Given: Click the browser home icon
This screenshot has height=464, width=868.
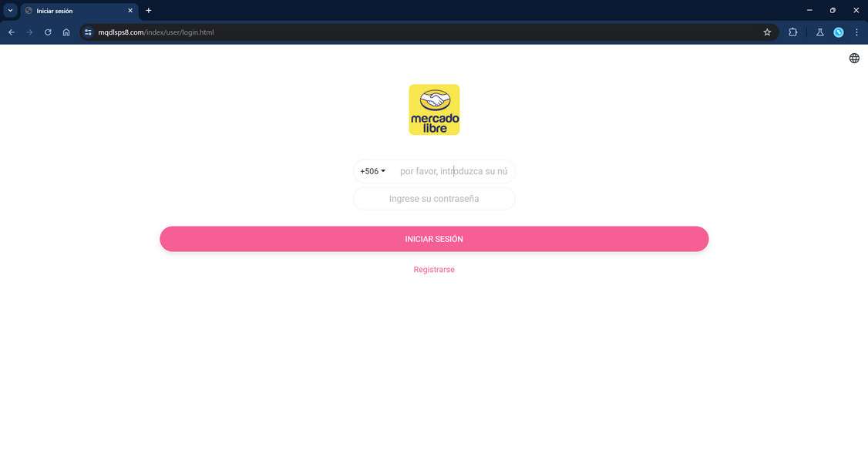Looking at the screenshot, I should coord(66,32).
